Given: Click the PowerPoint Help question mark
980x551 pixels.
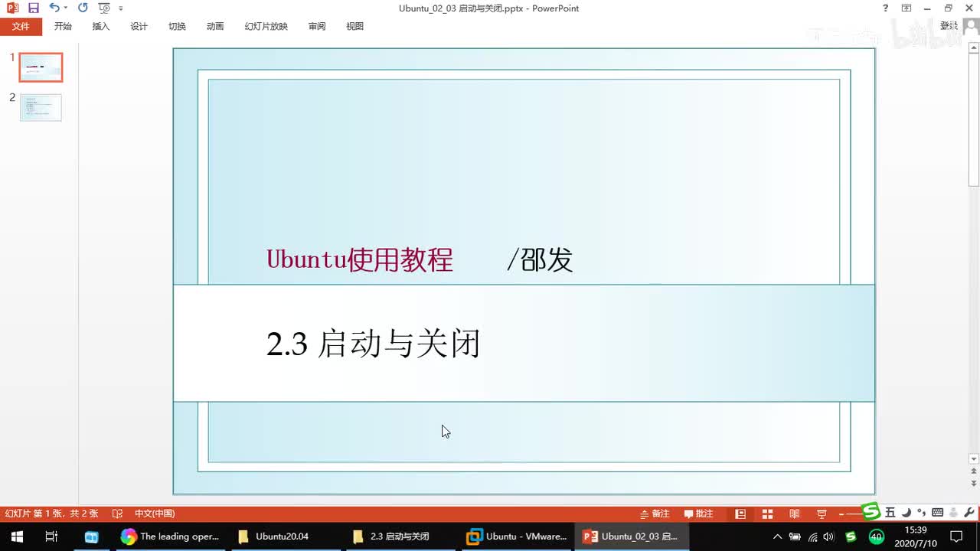Looking at the screenshot, I should 886,8.
